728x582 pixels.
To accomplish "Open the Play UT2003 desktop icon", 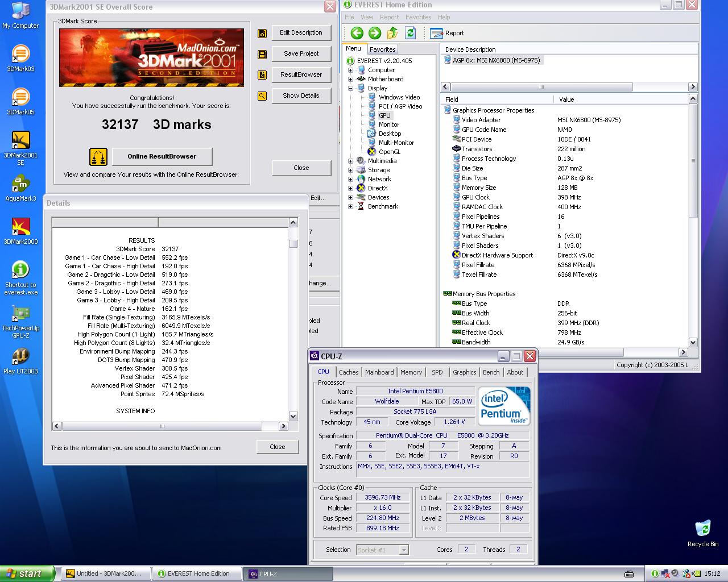I will (x=20, y=361).
